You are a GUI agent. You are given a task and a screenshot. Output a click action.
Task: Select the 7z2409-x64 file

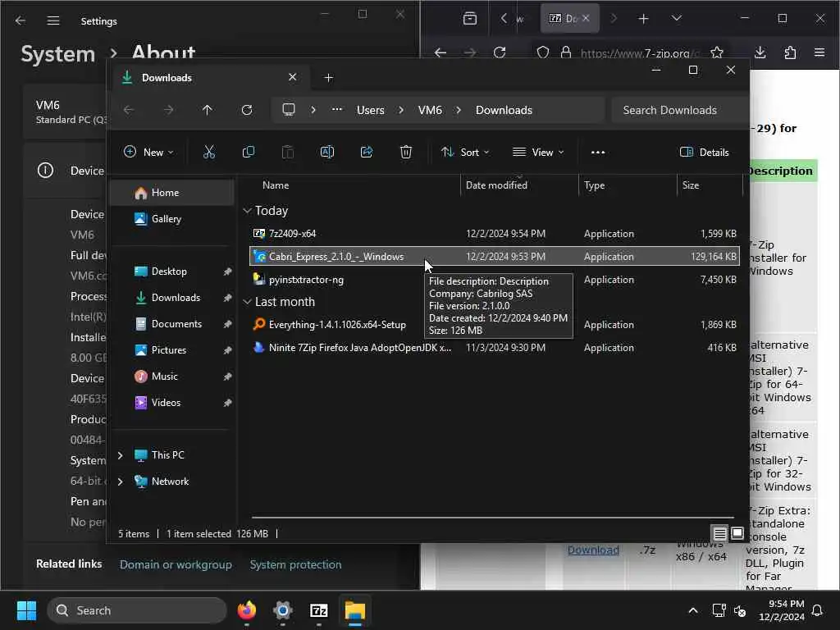494,234
